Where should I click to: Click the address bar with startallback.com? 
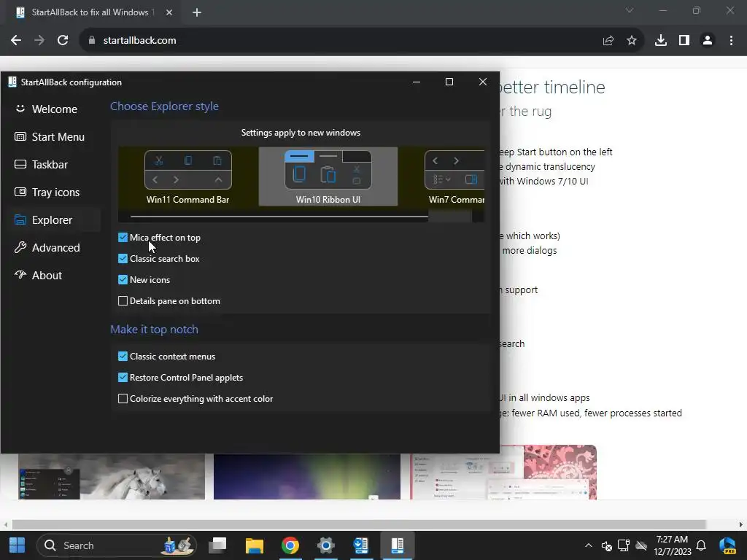tap(333, 41)
